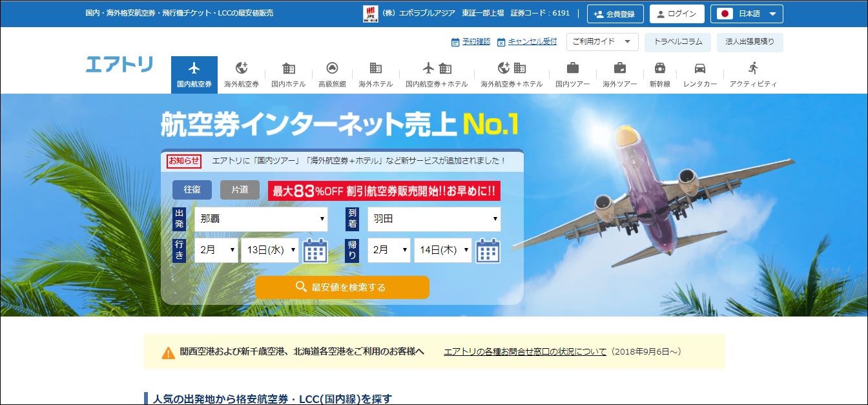
Task: Open the 高級旅館 tab
Action: click(332, 75)
